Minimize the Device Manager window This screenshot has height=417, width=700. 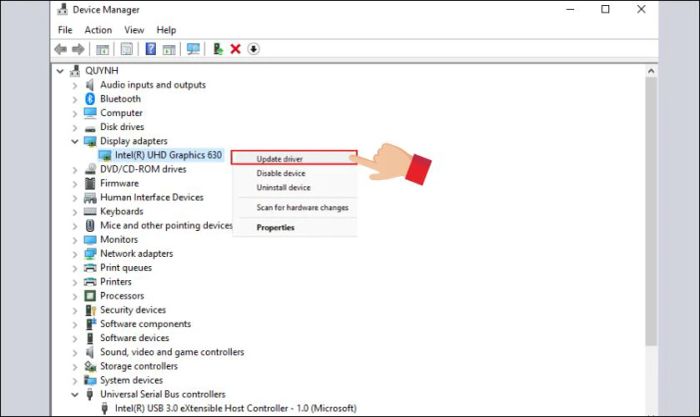point(570,9)
